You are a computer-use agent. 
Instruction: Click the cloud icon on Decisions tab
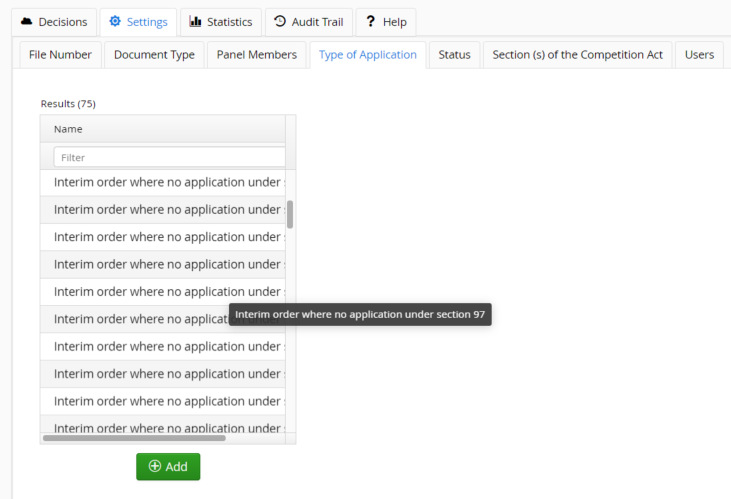click(x=27, y=22)
